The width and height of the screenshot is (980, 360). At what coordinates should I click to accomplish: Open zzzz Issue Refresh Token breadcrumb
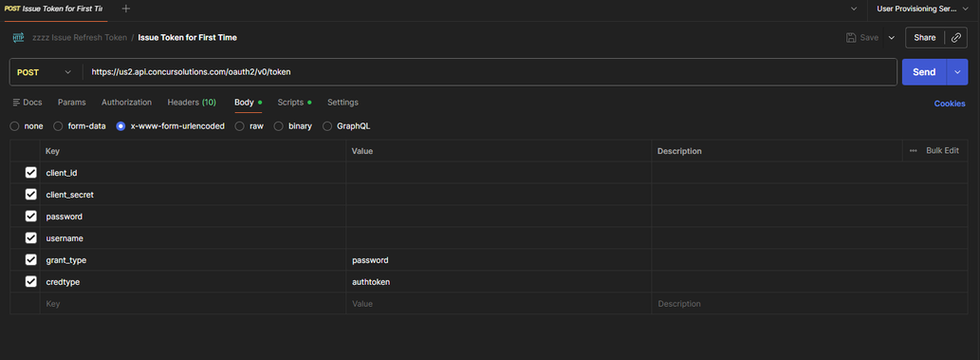point(80,38)
